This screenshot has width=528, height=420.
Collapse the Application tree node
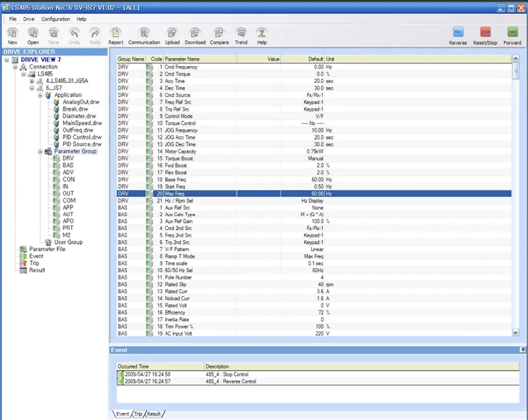(x=40, y=95)
